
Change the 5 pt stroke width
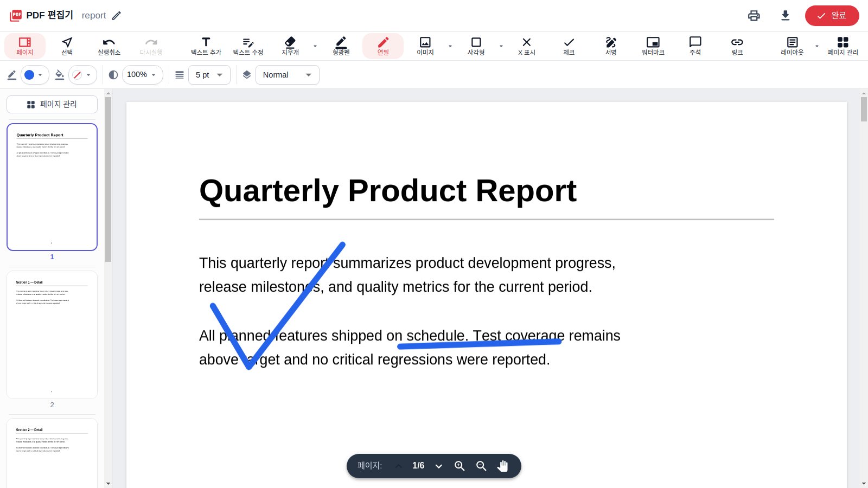click(209, 75)
